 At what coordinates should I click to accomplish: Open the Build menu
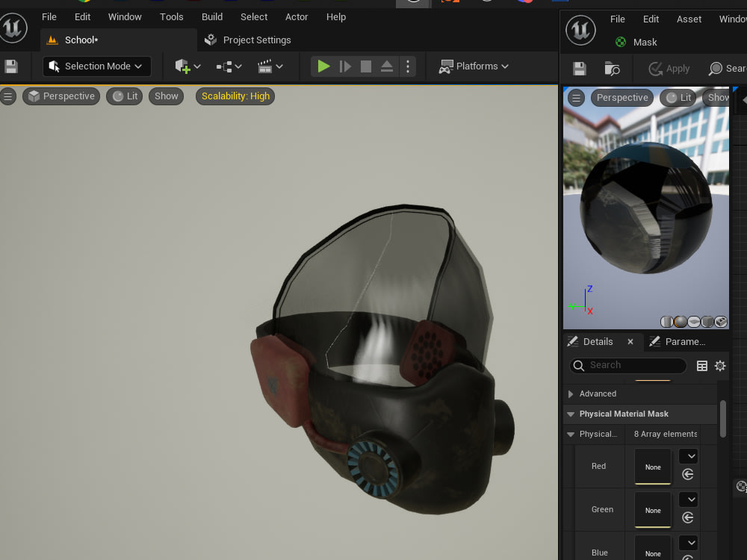pos(212,16)
